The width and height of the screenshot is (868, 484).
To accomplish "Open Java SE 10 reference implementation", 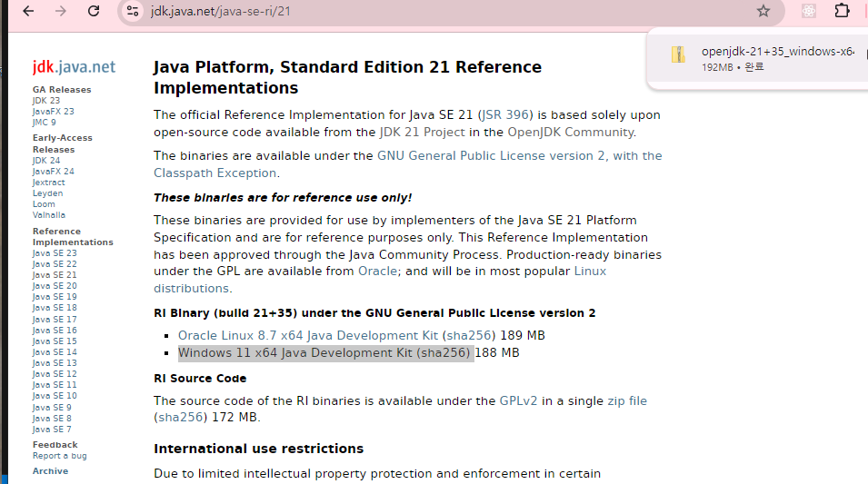I will 55,396.
